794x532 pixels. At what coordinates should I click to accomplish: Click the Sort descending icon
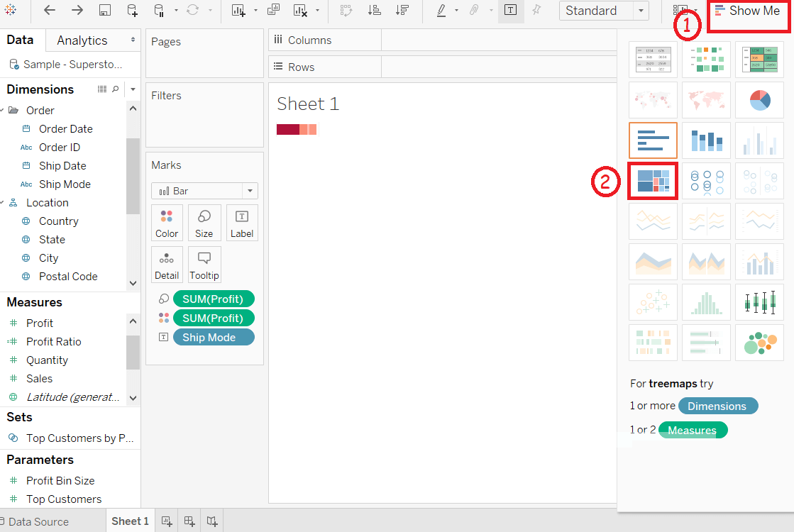tap(402, 10)
